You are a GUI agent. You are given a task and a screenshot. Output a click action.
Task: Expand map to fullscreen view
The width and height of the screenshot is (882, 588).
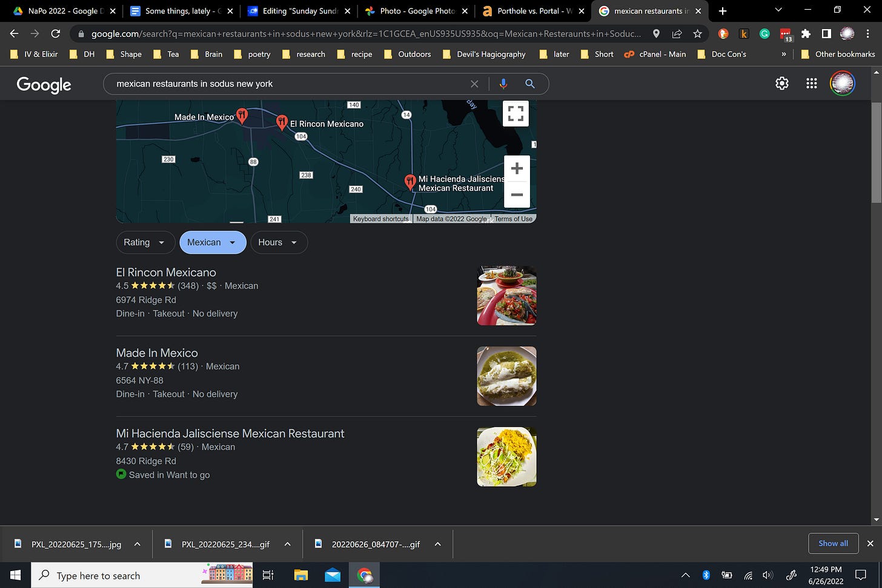pyautogui.click(x=516, y=113)
